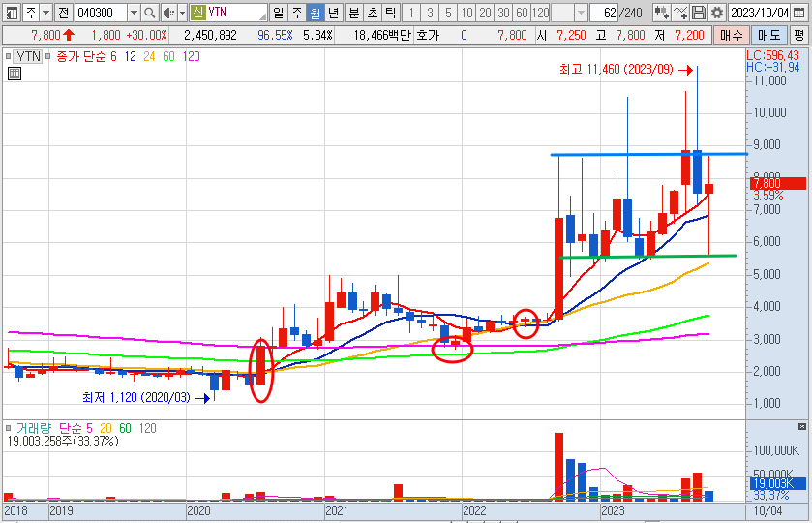Select the monthly chart 월 tab

click(x=315, y=13)
